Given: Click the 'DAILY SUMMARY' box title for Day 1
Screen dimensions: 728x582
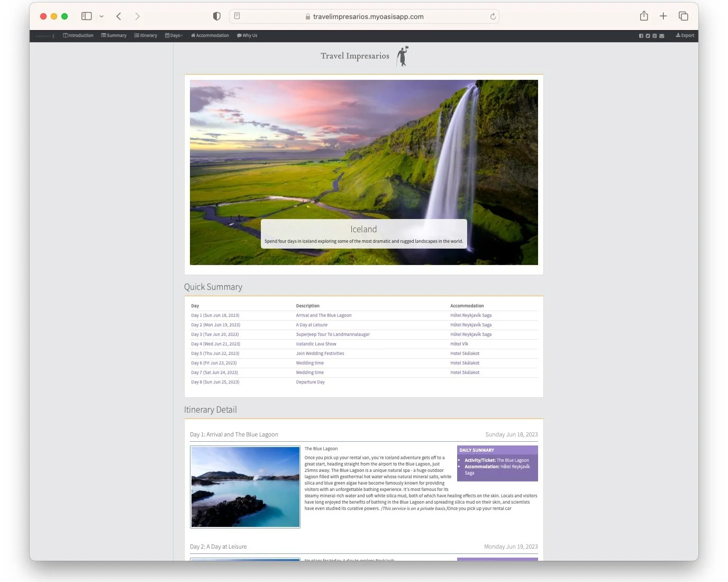Looking at the screenshot, I should (477, 450).
